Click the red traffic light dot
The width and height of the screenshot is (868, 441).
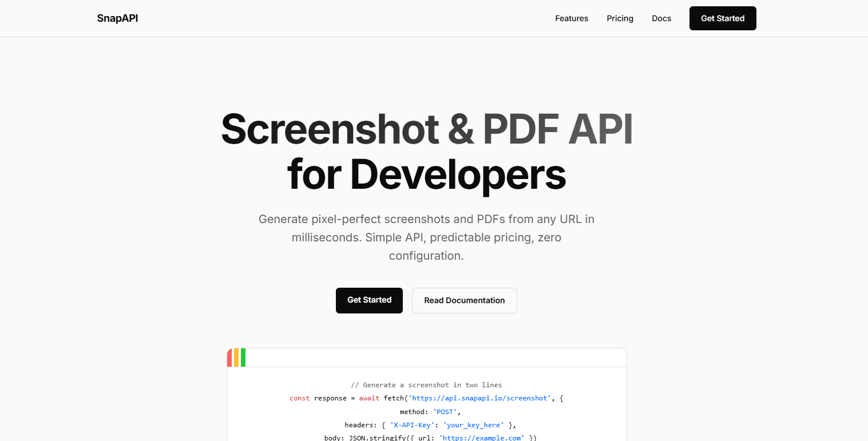[x=229, y=357]
